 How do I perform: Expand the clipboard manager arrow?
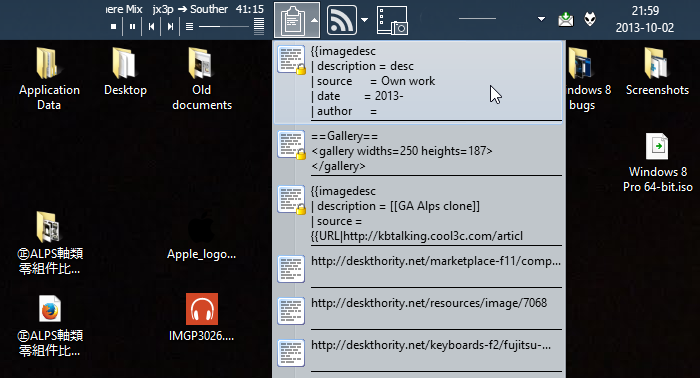[314, 21]
